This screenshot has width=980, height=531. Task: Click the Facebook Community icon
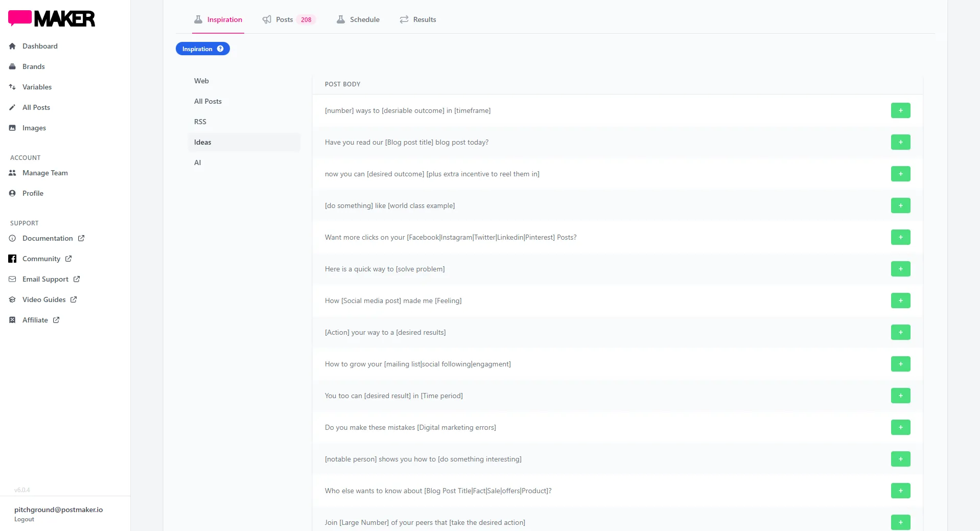(x=12, y=259)
